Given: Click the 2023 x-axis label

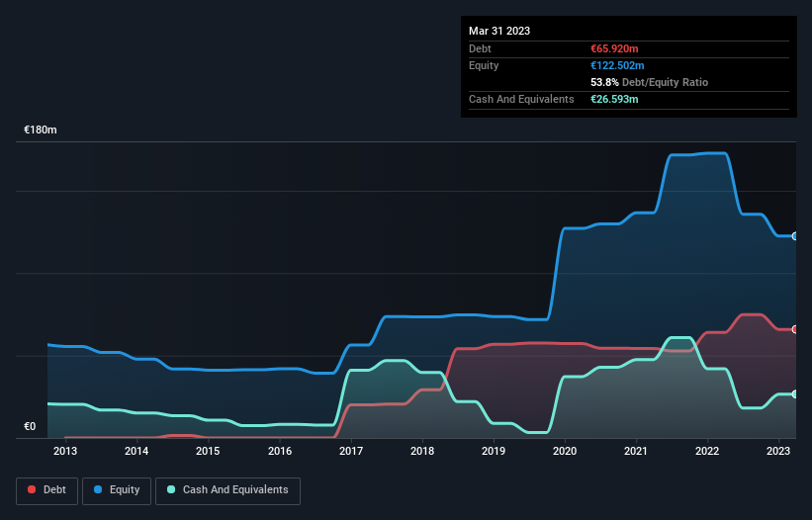Looking at the screenshot, I should click(777, 451).
